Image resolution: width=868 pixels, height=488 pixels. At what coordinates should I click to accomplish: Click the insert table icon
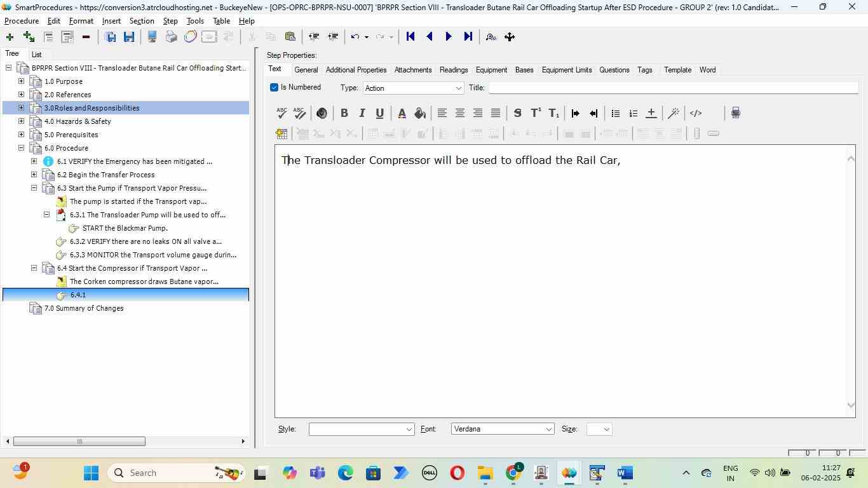pos(281,133)
